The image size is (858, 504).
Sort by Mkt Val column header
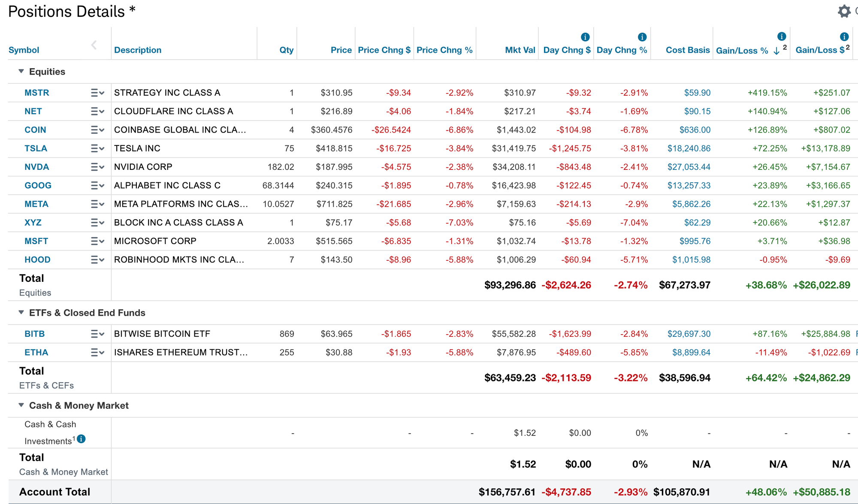pyautogui.click(x=520, y=50)
